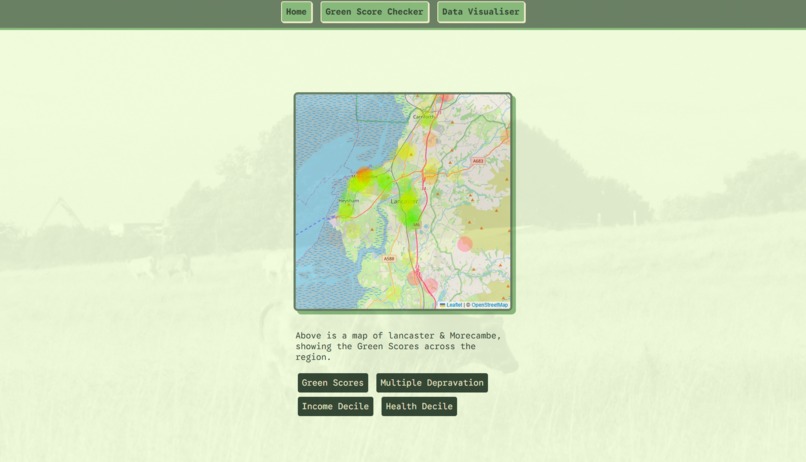Open the Green Score Checker page
This screenshot has width=806, height=462.
tap(375, 12)
